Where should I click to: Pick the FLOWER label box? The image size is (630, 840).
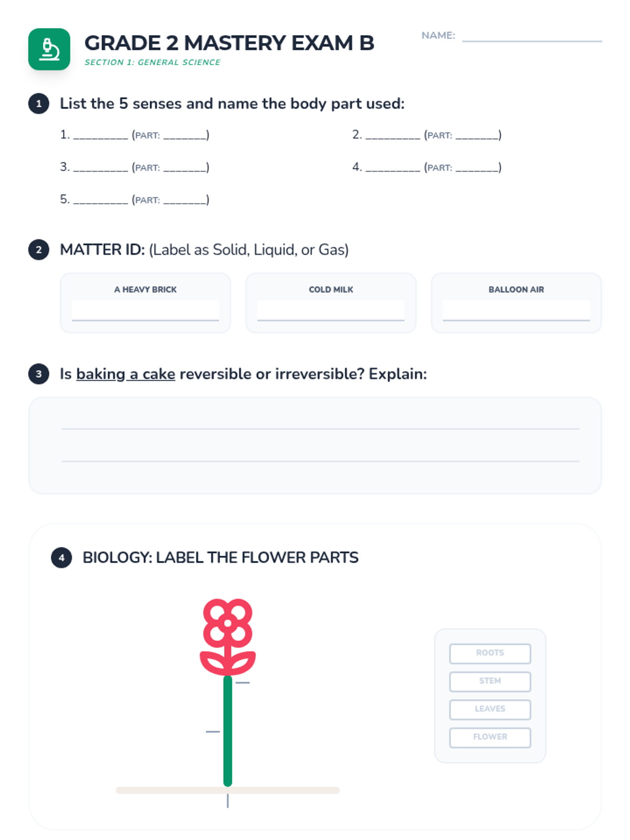coord(490,737)
